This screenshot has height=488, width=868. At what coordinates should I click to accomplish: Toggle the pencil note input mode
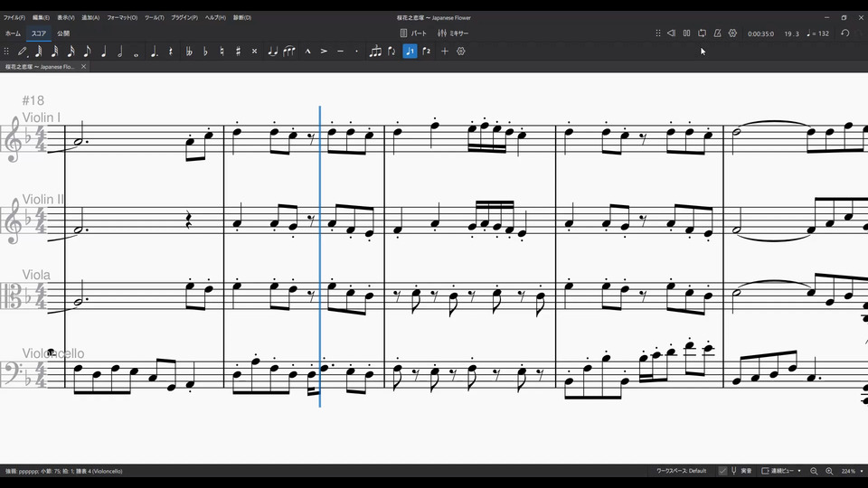pyautogui.click(x=22, y=52)
